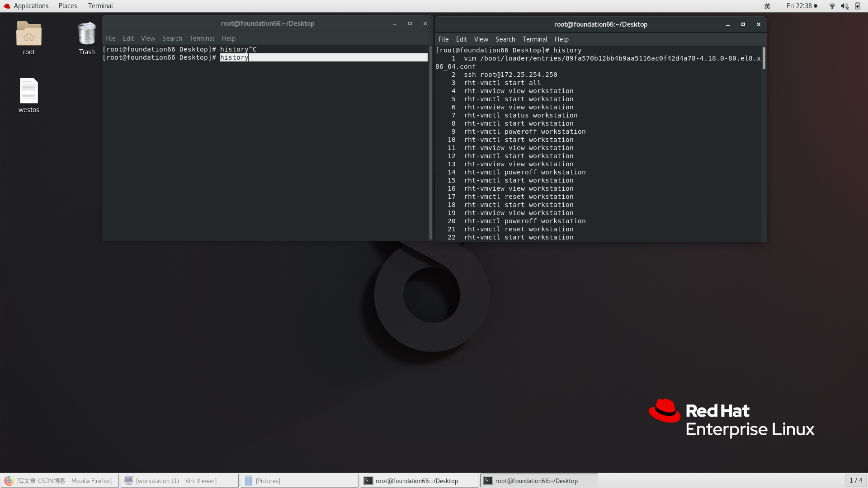The image size is (868, 488).
Task: Click the workspace switcher 1/4
Action: (856, 480)
